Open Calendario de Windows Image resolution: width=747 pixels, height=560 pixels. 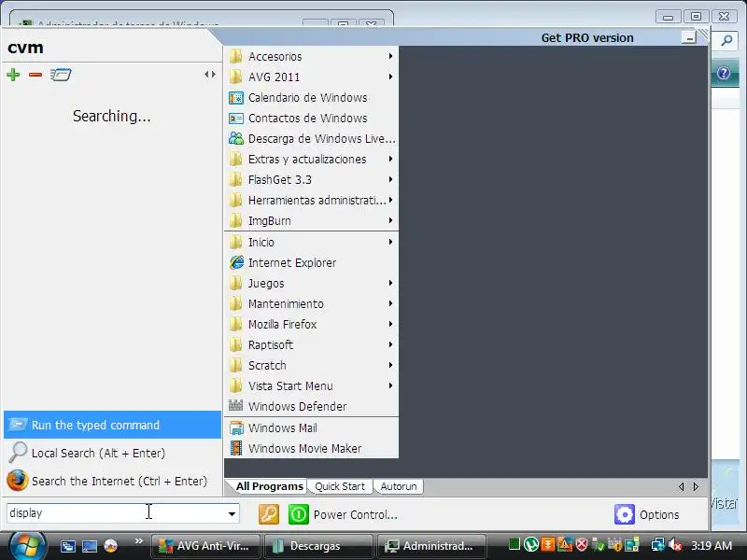coord(311,98)
